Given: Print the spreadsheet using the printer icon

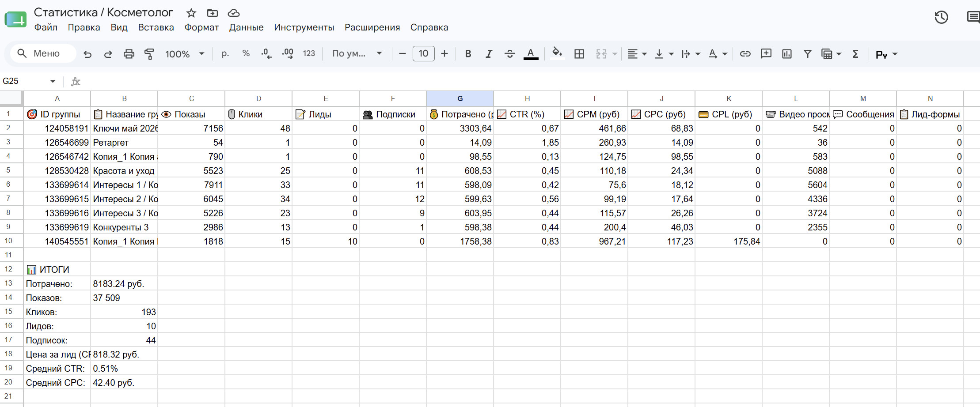Looking at the screenshot, I should tap(129, 54).
